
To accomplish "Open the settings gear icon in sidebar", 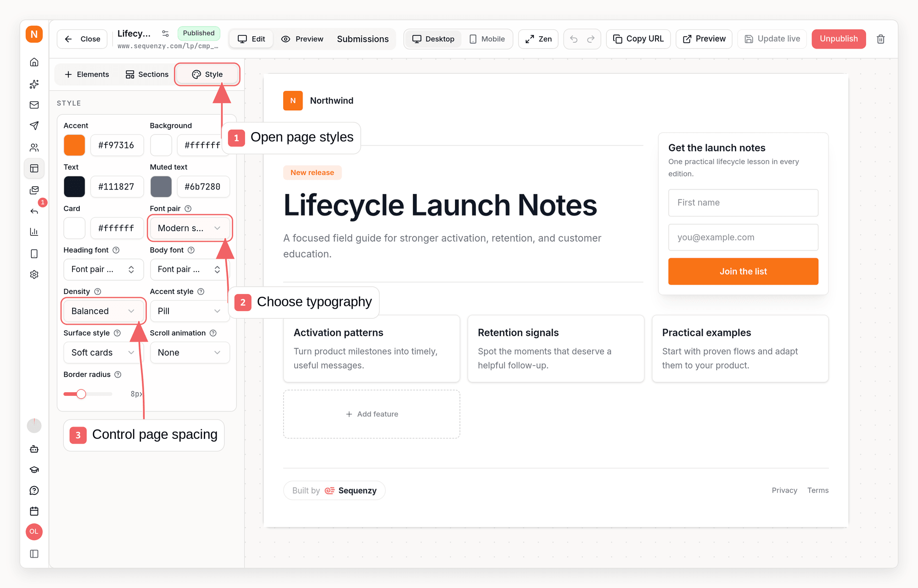I will tap(34, 274).
